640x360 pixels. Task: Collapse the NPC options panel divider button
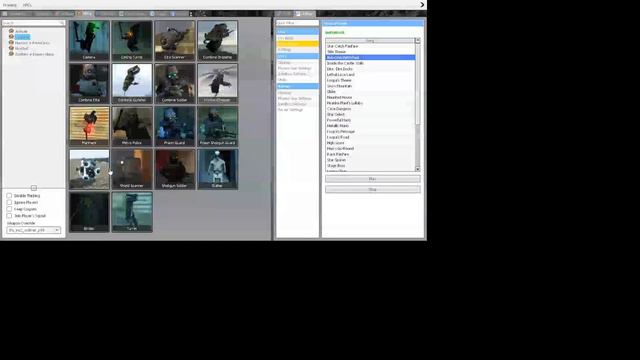pyautogui.click(x=34, y=188)
